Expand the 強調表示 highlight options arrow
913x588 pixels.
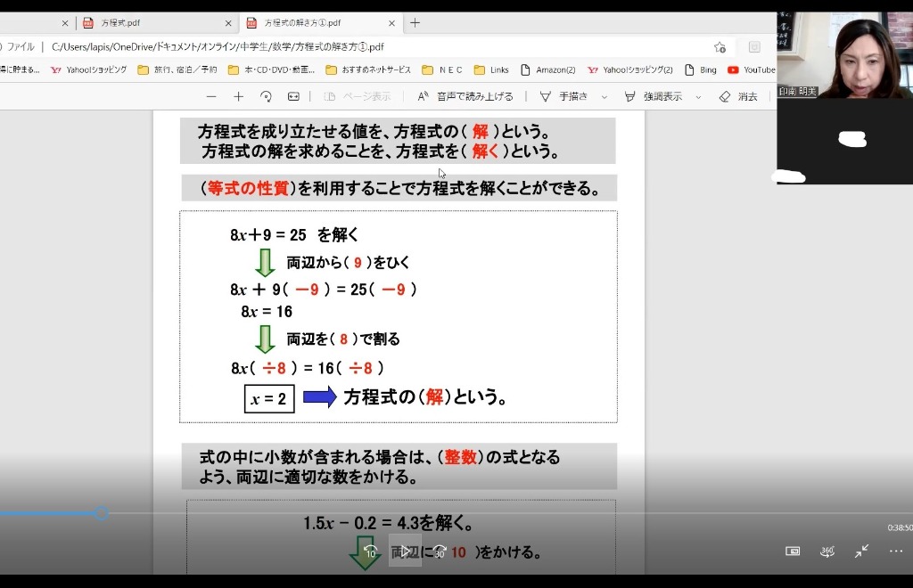[x=698, y=97]
